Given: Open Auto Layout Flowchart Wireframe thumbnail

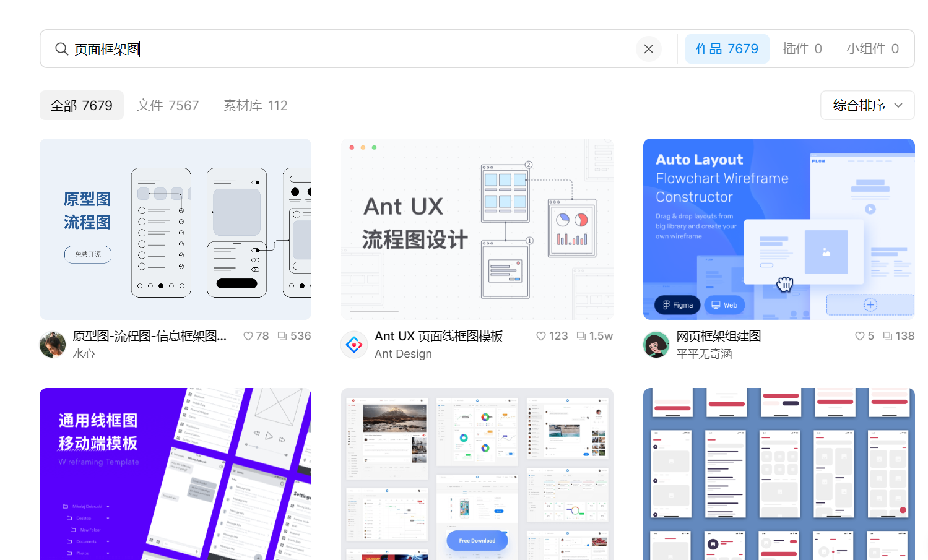Looking at the screenshot, I should 779,229.
